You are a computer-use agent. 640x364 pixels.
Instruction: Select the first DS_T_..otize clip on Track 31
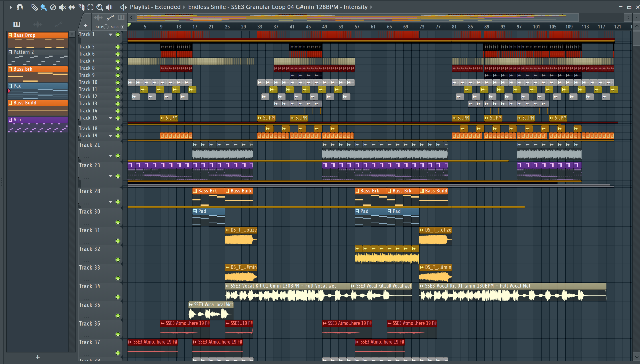(241, 236)
